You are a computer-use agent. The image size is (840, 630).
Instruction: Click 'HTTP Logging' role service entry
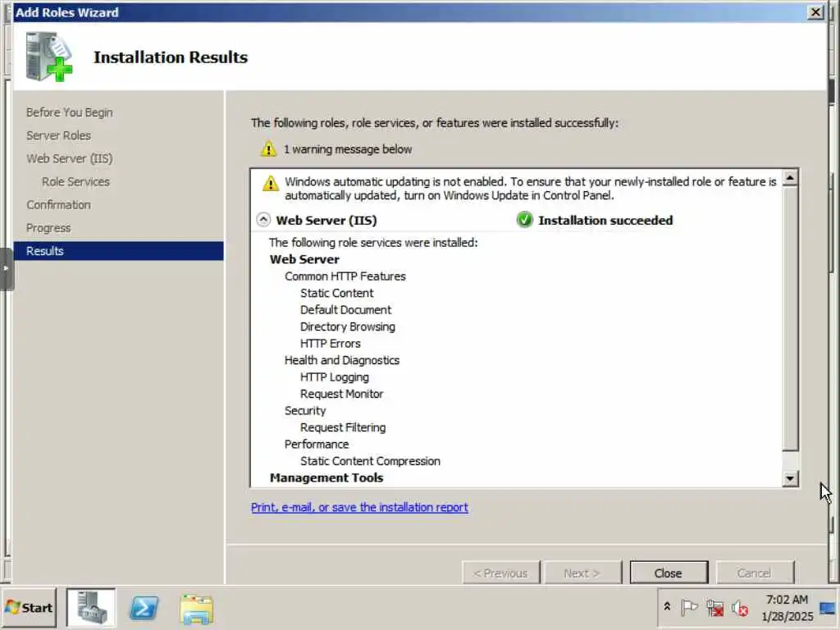click(335, 377)
